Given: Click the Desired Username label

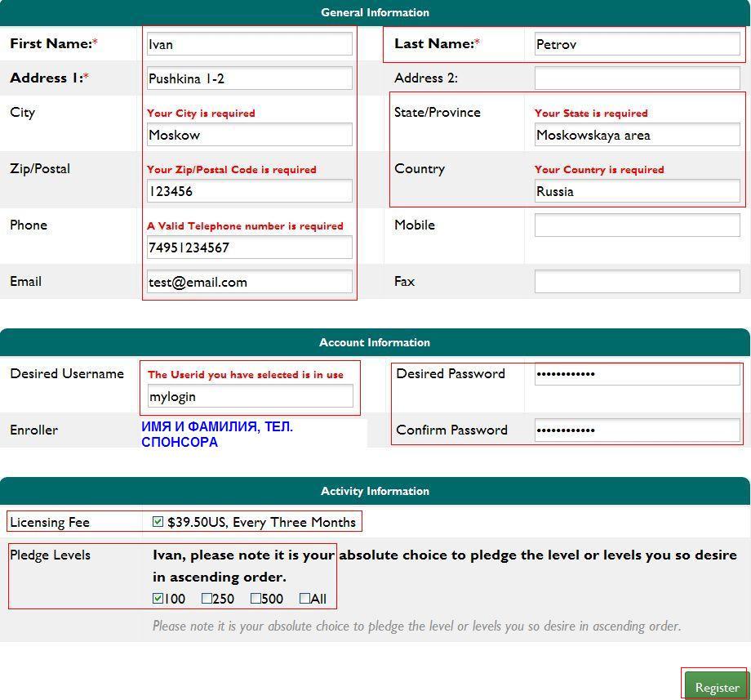Looking at the screenshot, I should coord(67,373).
